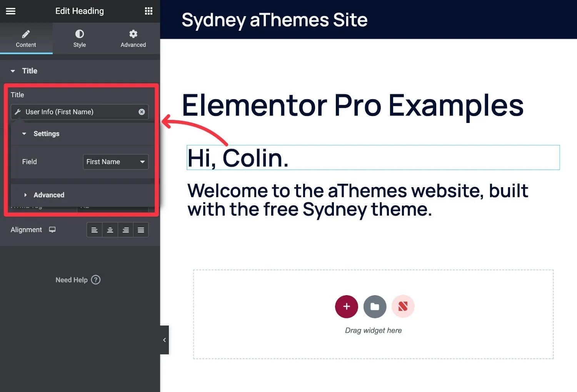577x392 pixels.
Task: Open the hamburger menu in Elementor panel
Action: coord(11,11)
